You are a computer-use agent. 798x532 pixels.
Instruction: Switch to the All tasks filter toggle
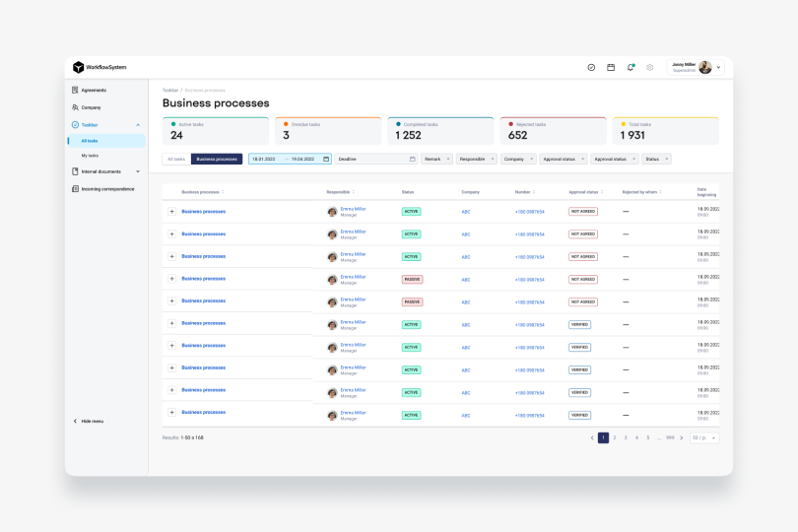coord(176,159)
